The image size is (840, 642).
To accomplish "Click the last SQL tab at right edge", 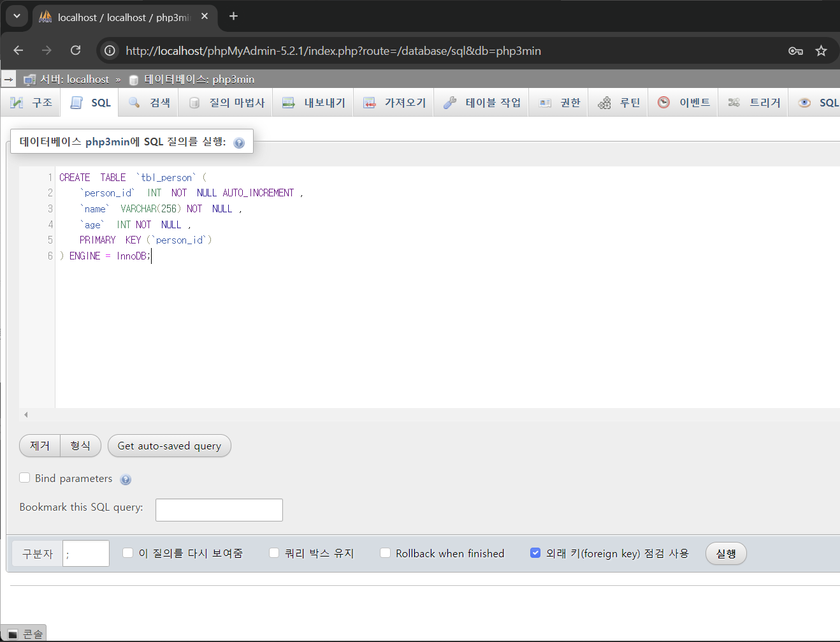I will [816, 103].
